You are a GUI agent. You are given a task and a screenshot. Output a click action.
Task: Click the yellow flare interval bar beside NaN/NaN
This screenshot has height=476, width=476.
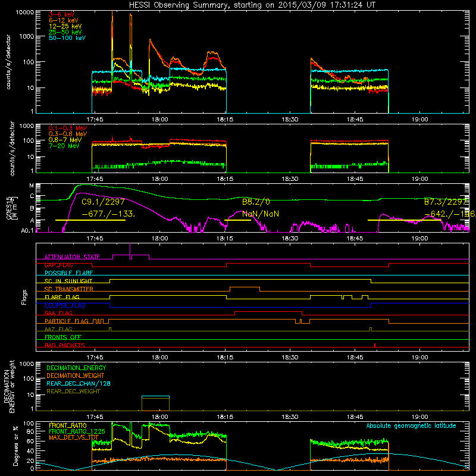point(237,220)
